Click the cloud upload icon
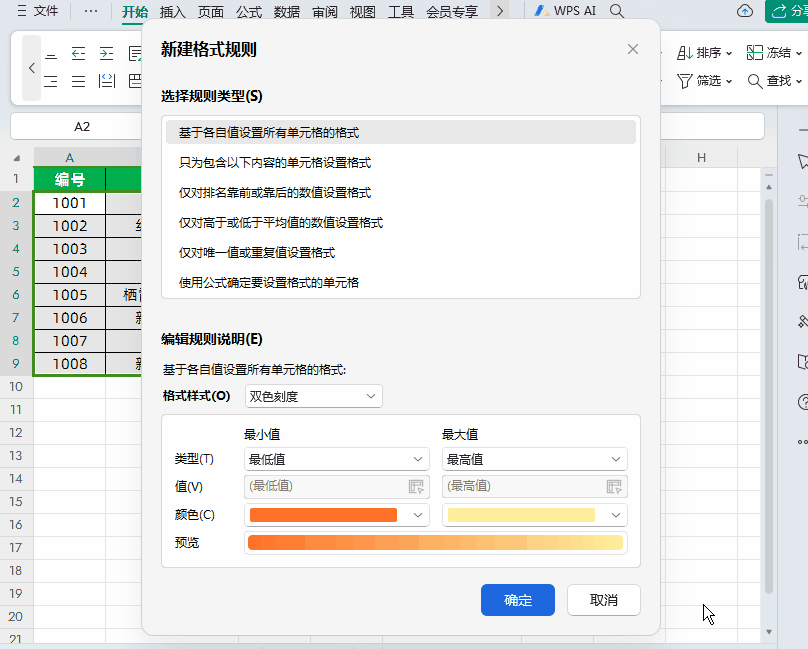This screenshot has width=808, height=649. point(745,11)
